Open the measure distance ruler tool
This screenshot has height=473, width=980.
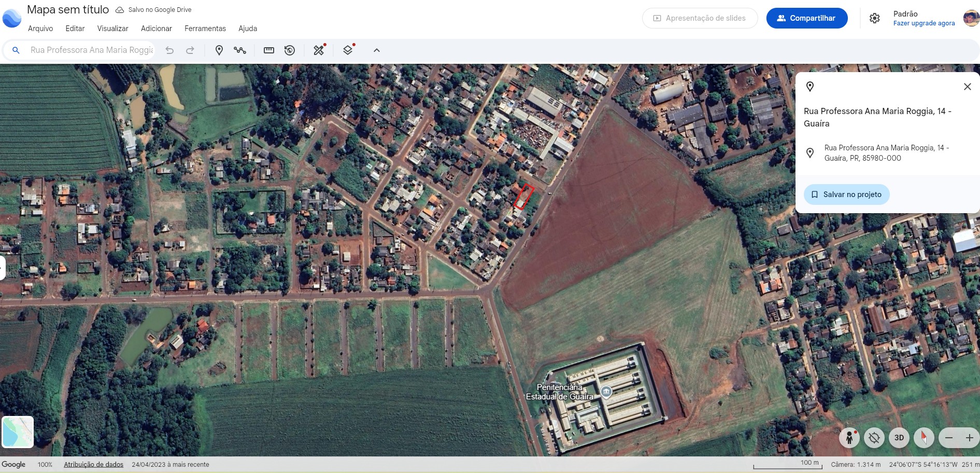268,50
